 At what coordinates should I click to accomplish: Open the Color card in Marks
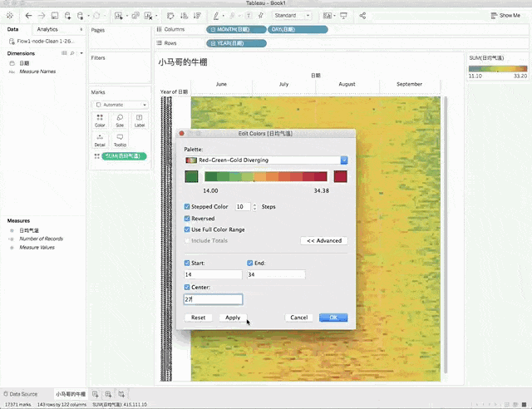coord(100,121)
